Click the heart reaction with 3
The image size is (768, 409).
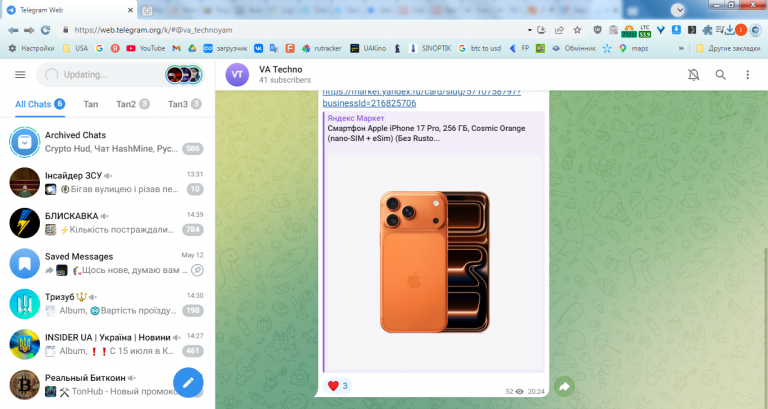pos(338,386)
